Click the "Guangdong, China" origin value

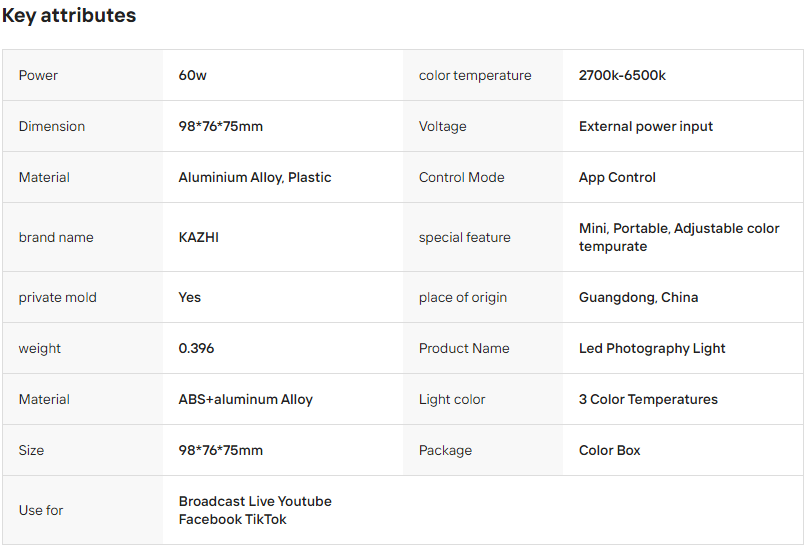tap(638, 297)
